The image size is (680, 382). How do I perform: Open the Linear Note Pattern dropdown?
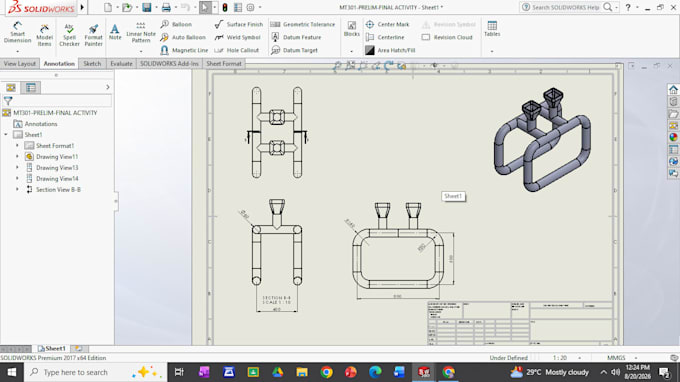coord(141,52)
